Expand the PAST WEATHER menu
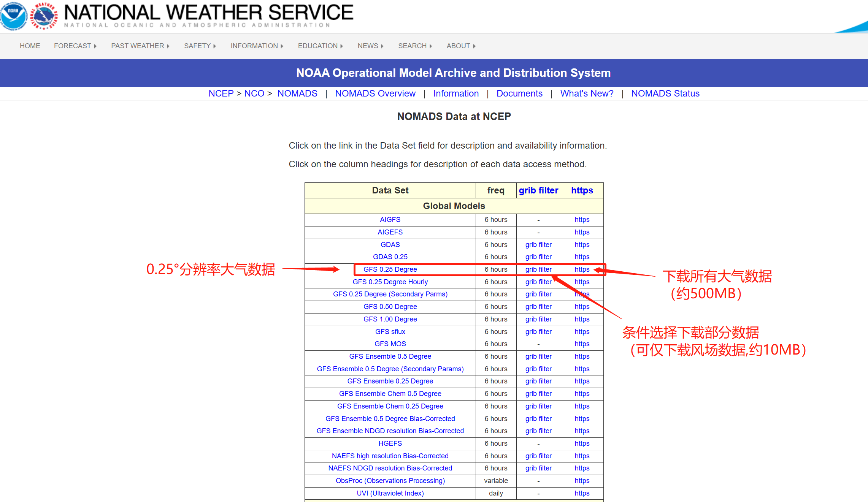This screenshot has width=868, height=502. (140, 46)
